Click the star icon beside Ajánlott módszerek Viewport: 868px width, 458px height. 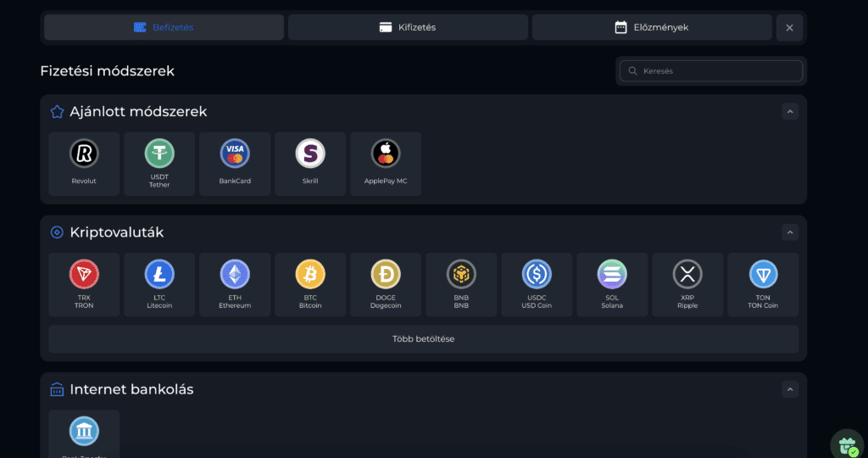click(x=57, y=112)
